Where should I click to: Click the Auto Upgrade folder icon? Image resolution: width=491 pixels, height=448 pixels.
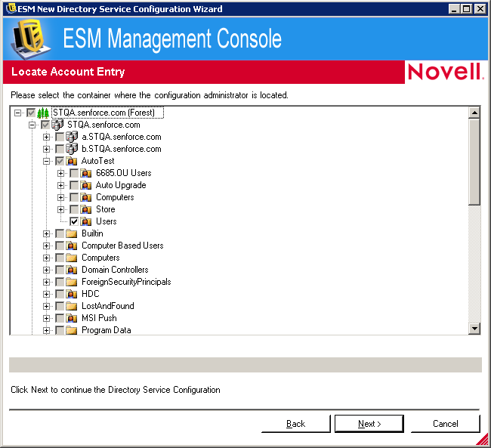[86, 185]
